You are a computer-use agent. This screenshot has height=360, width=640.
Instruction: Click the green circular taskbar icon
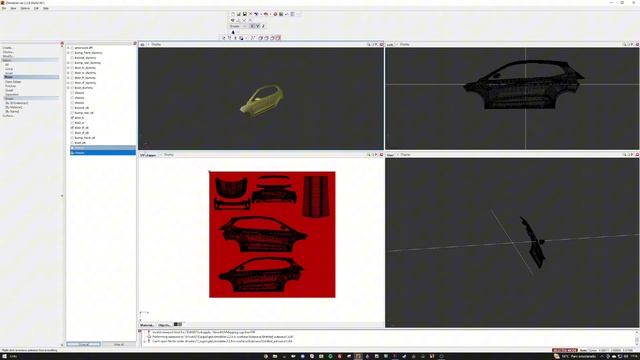[330, 356]
